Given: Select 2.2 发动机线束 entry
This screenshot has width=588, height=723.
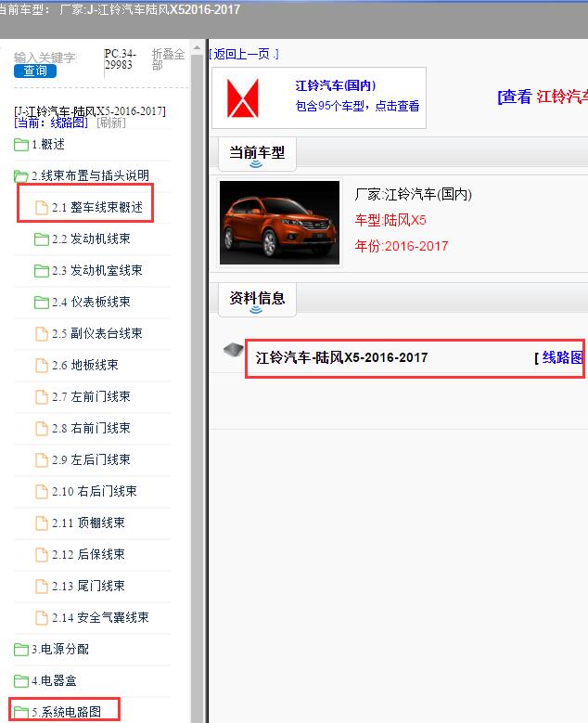Looking at the screenshot, I should click(91, 239).
